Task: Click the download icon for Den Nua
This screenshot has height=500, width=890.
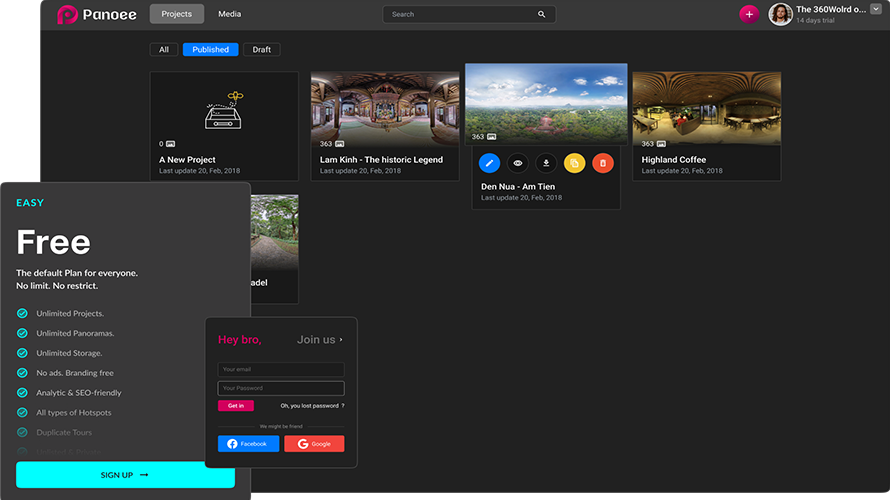Action: [x=546, y=163]
